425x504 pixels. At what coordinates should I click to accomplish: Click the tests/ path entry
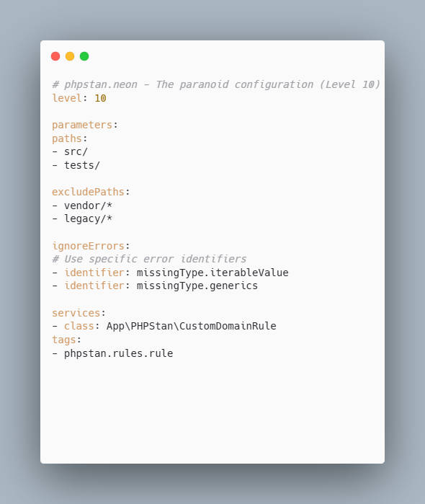(x=82, y=165)
